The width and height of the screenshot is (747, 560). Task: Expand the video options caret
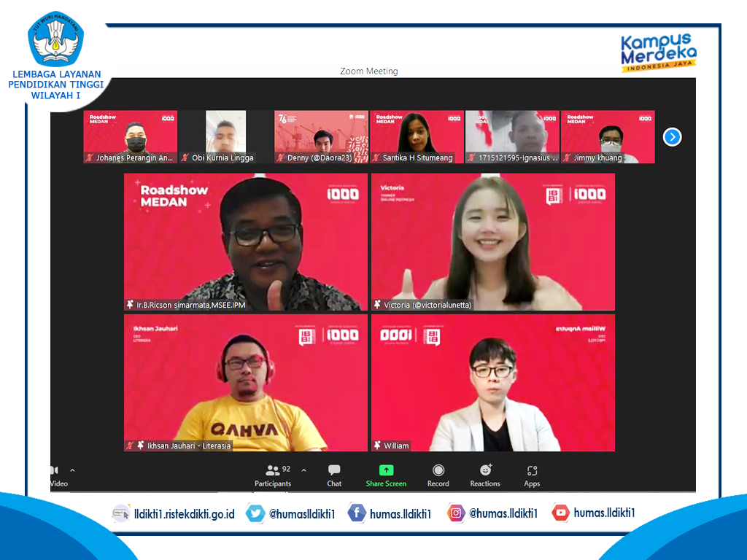[72, 470]
